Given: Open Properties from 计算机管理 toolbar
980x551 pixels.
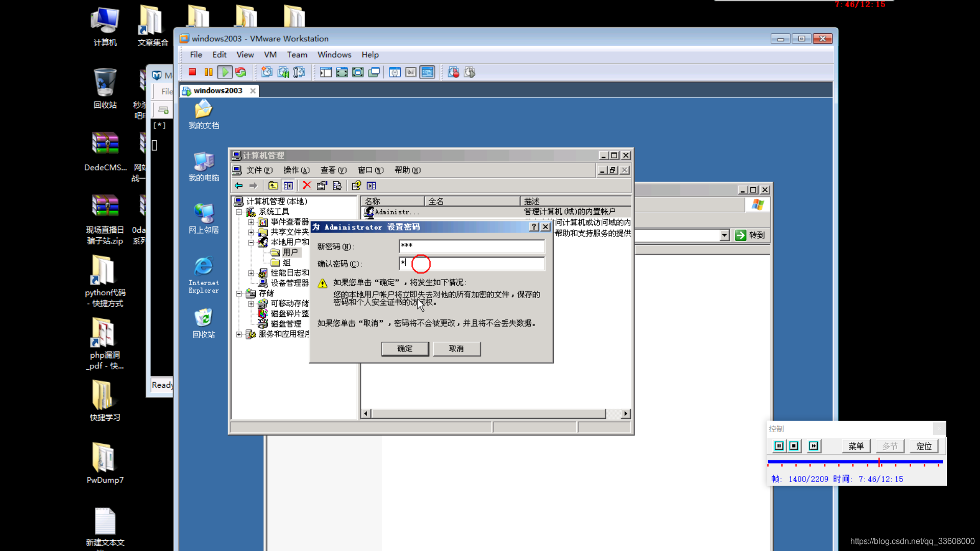Looking at the screenshot, I should tap(322, 186).
